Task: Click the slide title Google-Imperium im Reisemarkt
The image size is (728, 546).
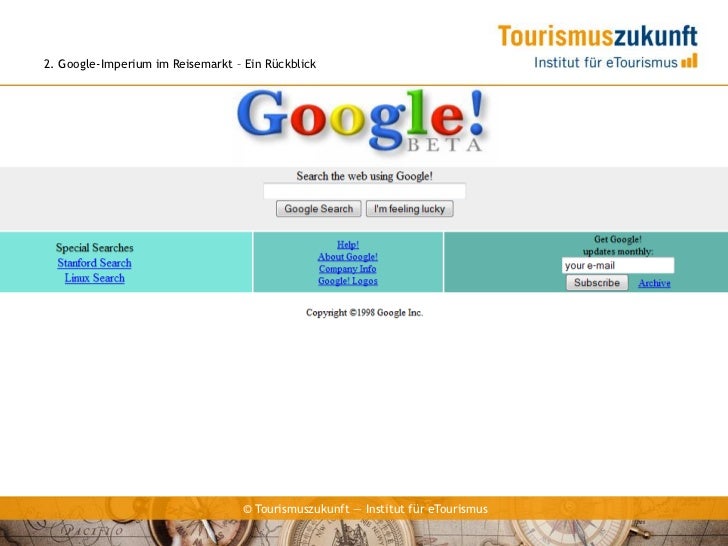Action: [180, 64]
